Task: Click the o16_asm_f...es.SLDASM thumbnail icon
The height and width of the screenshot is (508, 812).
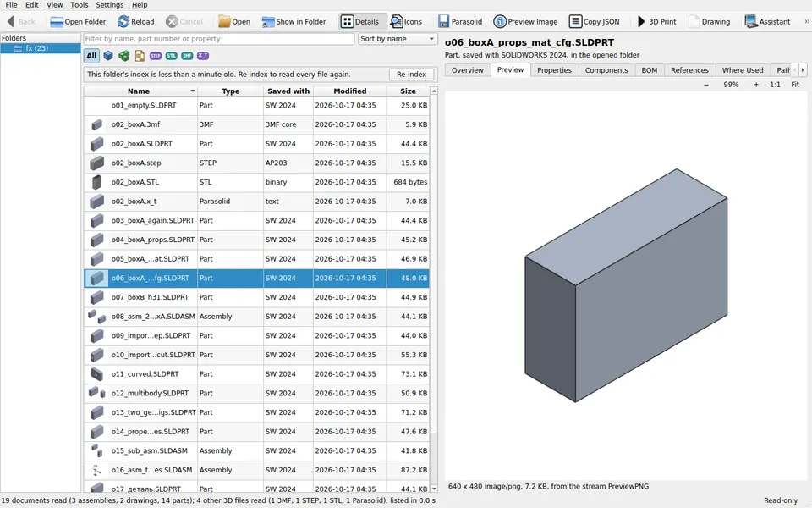Action: click(x=96, y=470)
